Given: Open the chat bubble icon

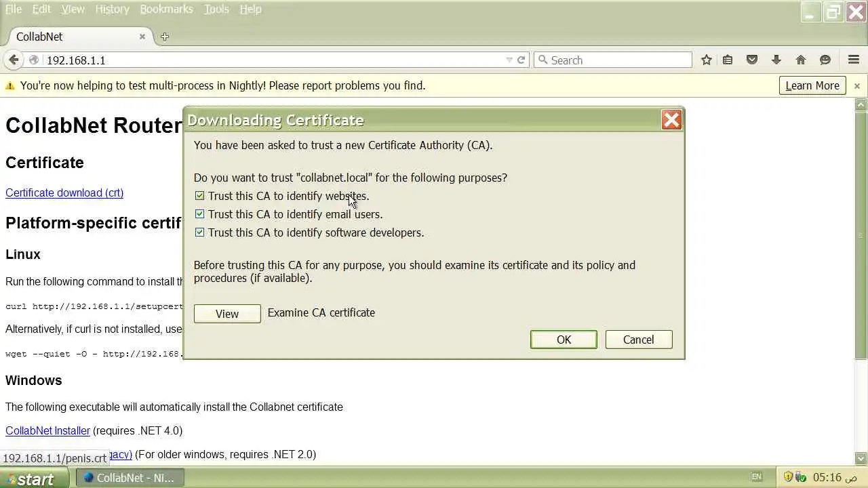Looking at the screenshot, I should pyautogui.click(x=825, y=60).
